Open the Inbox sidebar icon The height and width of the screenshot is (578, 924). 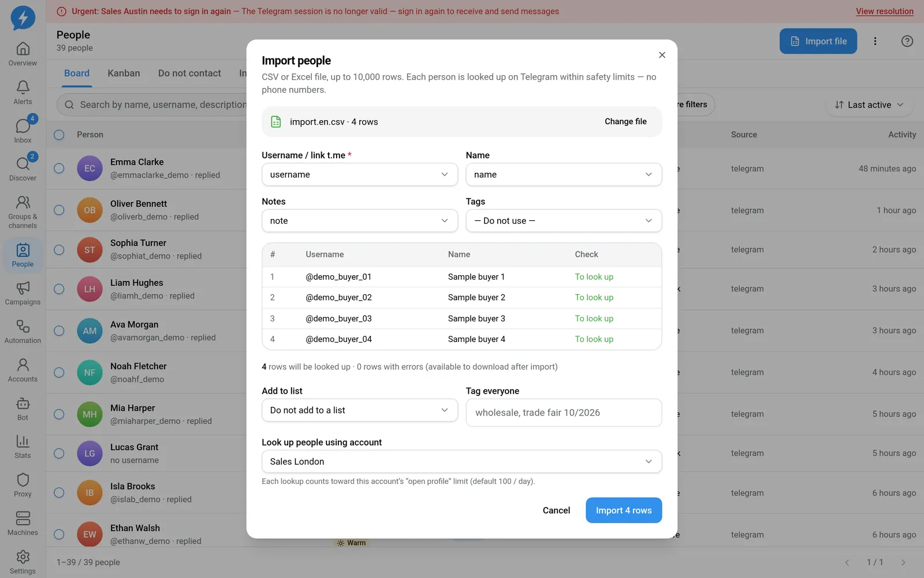point(23,131)
